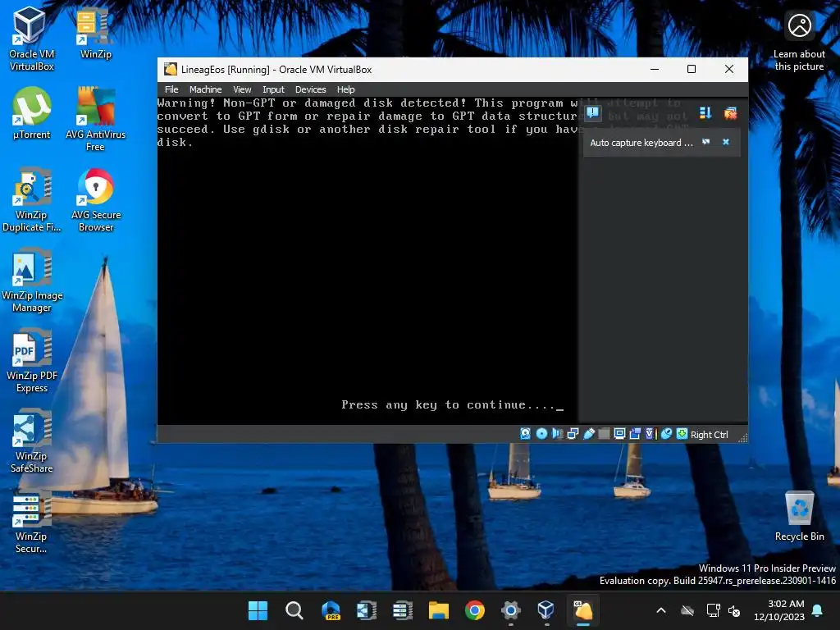Click the Auto capture keyboard notification text

coord(641,143)
